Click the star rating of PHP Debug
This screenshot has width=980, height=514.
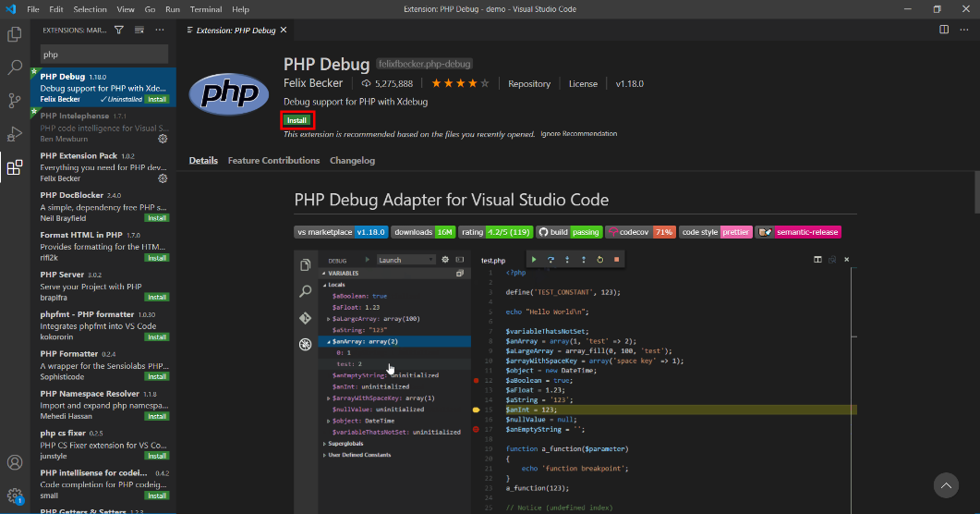click(460, 83)
